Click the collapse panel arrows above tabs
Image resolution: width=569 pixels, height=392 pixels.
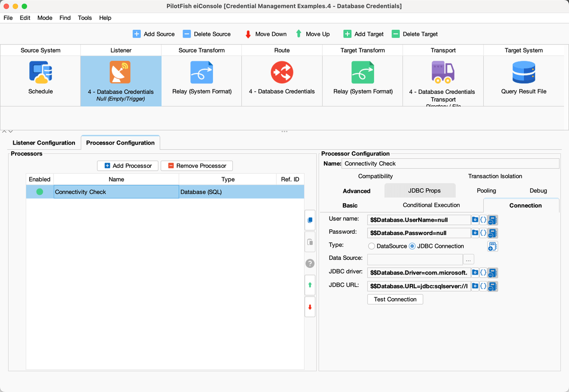coord(7,131)
